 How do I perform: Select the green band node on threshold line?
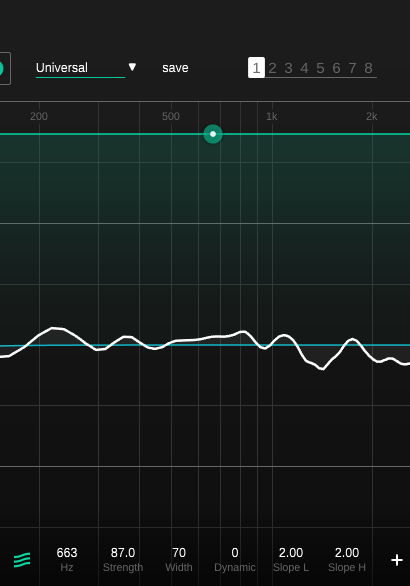click(x=213, y=134)
